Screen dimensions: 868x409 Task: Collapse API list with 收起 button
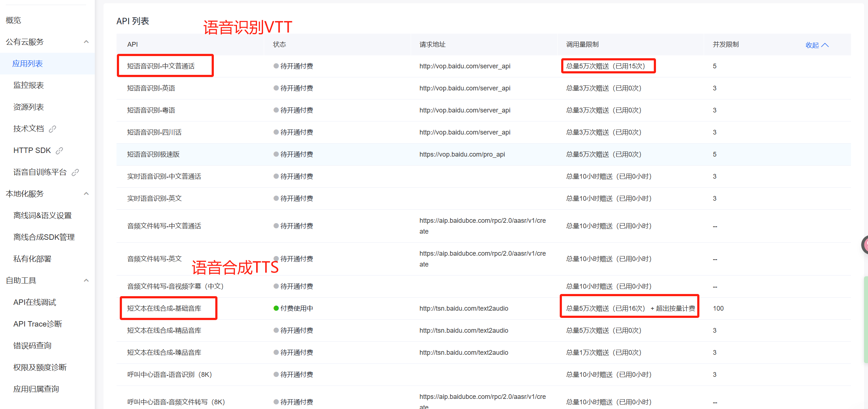pos(817,45)
